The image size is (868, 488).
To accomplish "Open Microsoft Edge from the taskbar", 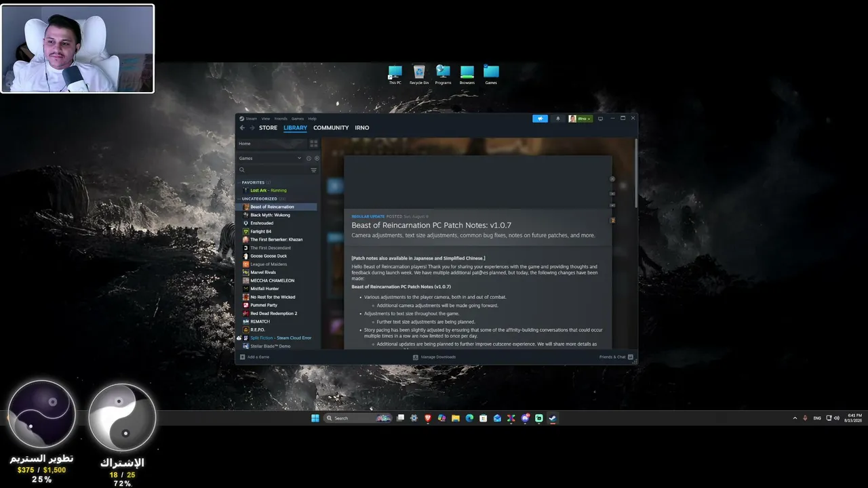I will [x=469, y=418].
